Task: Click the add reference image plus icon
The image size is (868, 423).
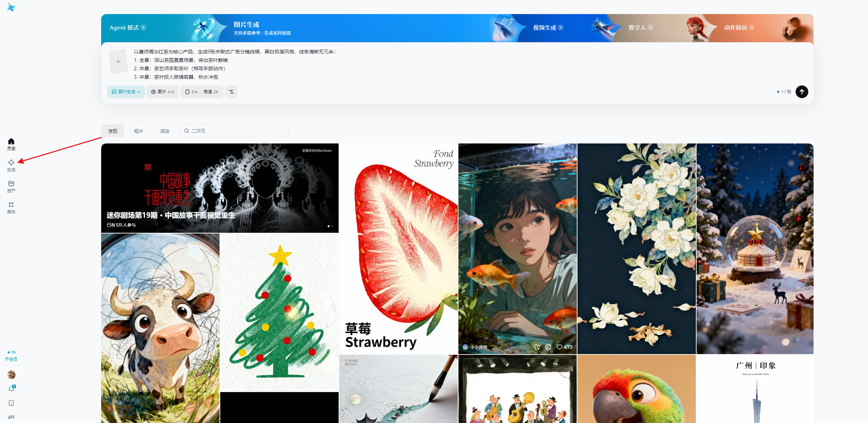Action: click(x=118, y=61)
